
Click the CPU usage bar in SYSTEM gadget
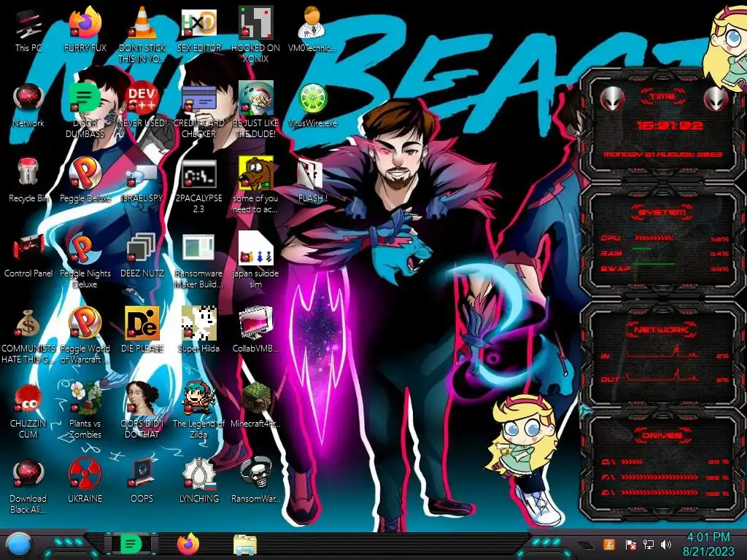tap(654, 238)
